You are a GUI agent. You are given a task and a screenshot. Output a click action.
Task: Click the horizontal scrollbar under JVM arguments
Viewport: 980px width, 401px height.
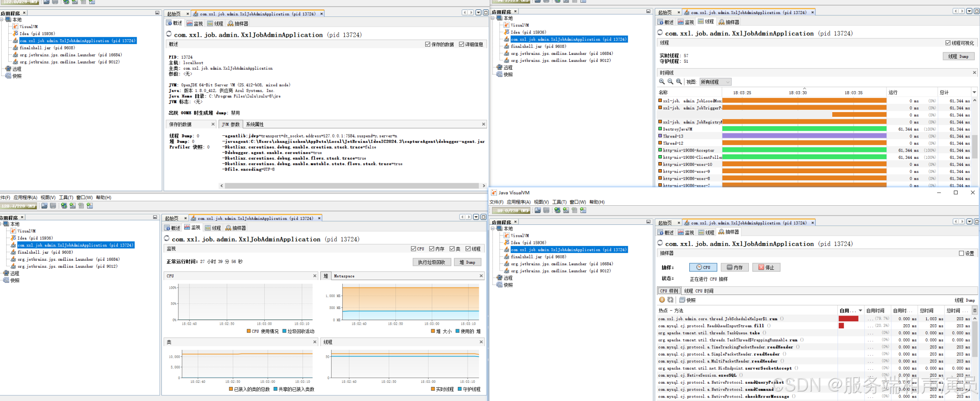[353, 186]
